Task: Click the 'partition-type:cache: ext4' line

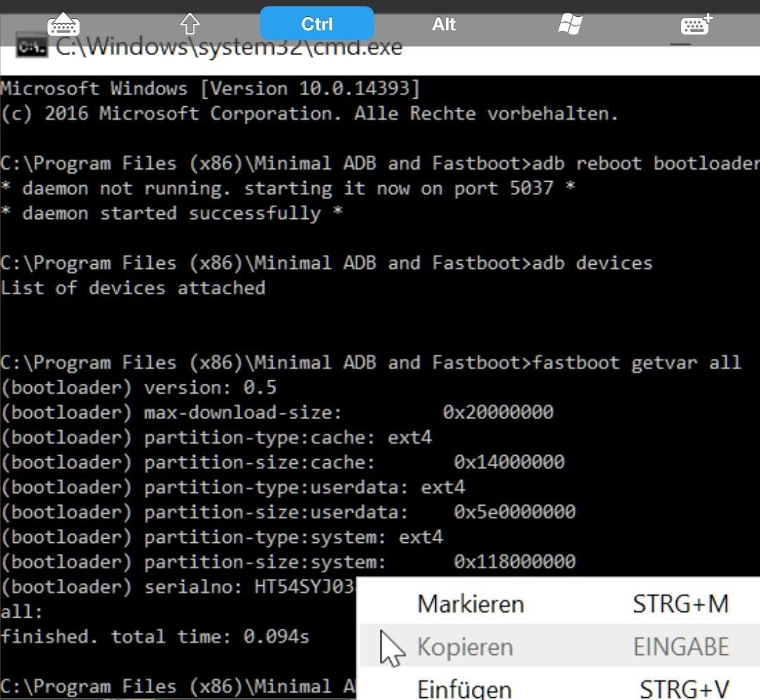Action: 216,437
